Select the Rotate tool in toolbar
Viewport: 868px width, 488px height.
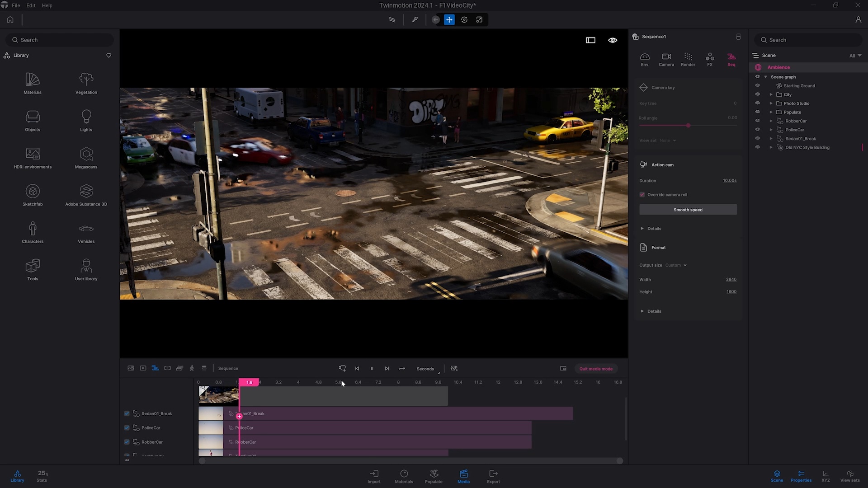(x=464, y=20)
